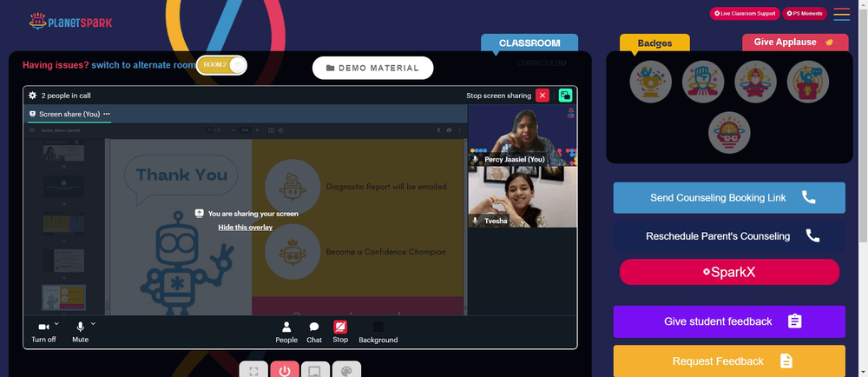Open call settings gear icon
This screenshot has width=868, height=377.
tap(33, 96)
